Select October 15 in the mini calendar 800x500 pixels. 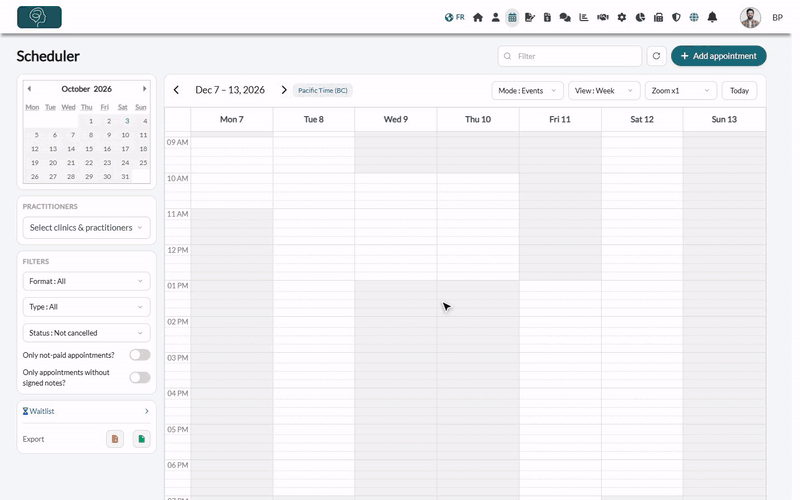point(89,149)
